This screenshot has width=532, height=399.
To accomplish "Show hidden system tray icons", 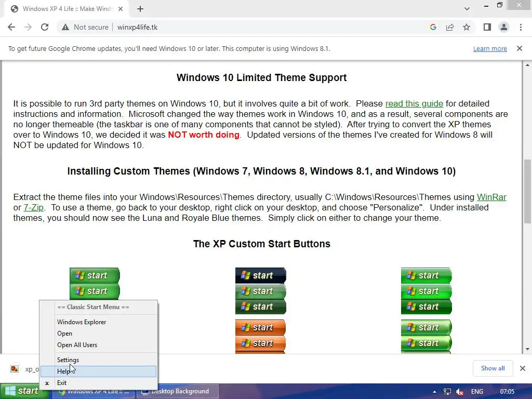I will tap(435, 392).
